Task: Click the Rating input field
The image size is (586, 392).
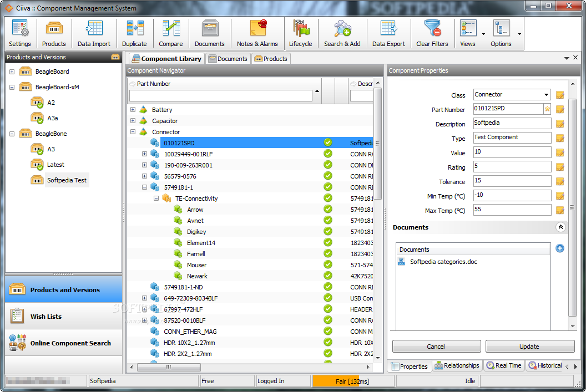Action: click(x=512, y=166)
